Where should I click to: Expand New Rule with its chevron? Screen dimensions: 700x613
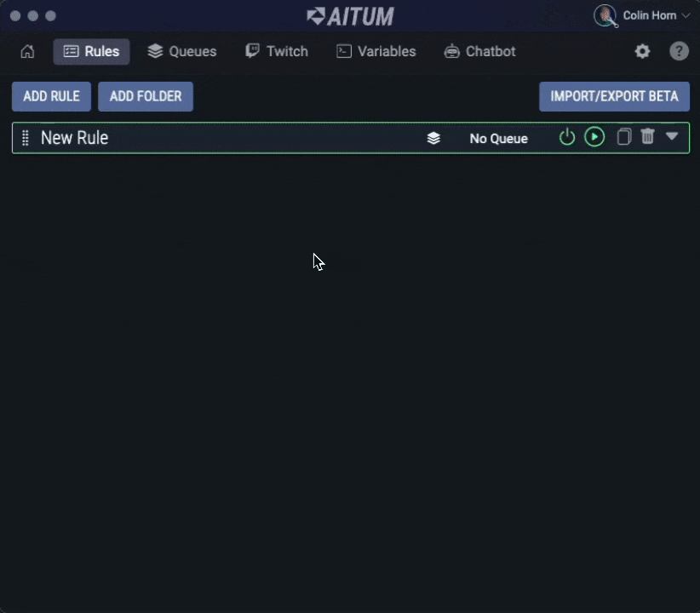click(672, 136)
